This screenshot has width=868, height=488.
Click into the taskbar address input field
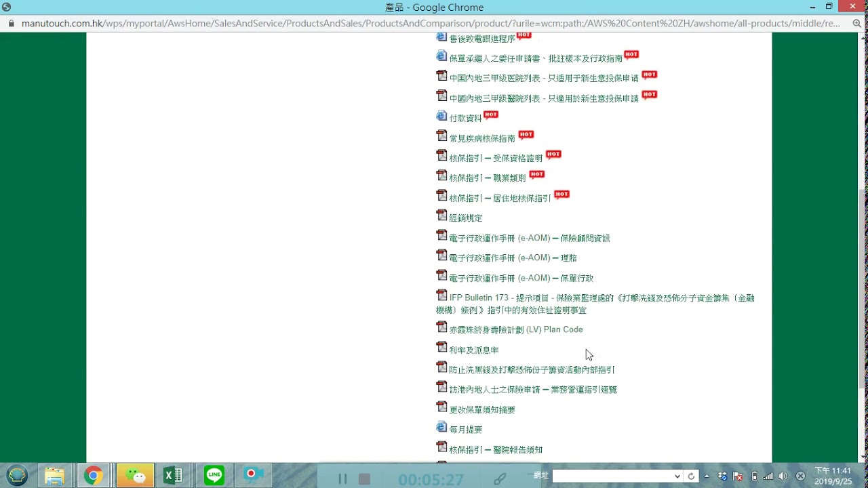coord(612,476)
